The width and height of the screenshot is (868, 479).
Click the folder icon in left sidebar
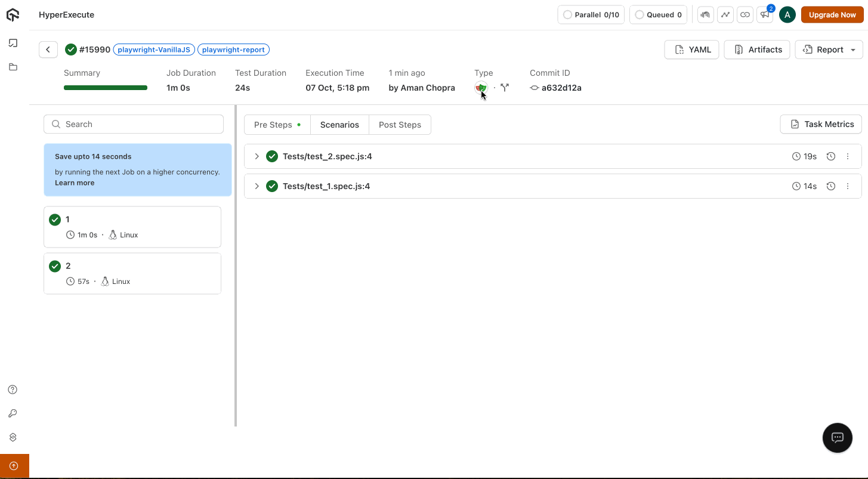coord(13,67)
